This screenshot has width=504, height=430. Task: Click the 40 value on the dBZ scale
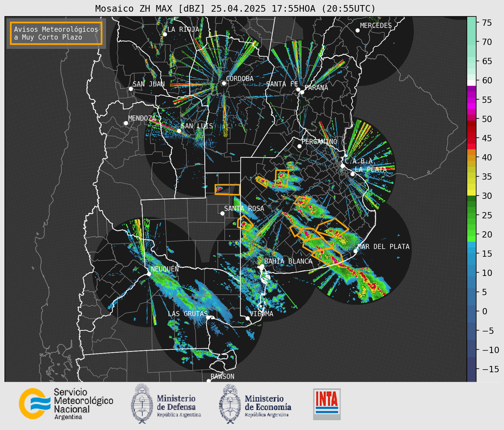(x=487, y=157)
